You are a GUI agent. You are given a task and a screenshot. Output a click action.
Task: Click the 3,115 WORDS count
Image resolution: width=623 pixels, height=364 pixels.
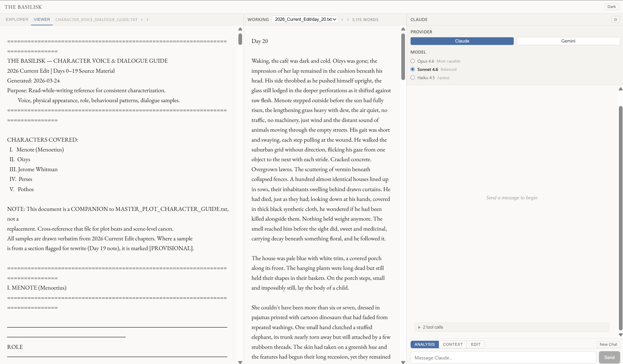[365, 20]
